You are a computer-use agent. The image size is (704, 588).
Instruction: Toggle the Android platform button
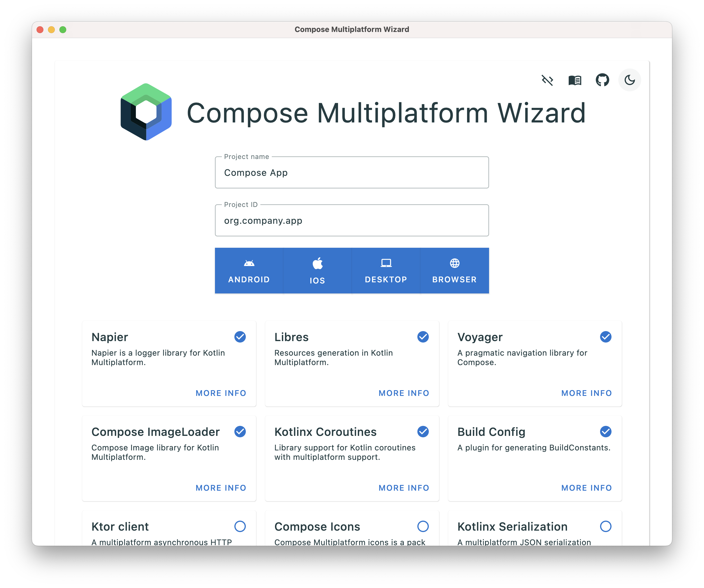pos(249,271)
